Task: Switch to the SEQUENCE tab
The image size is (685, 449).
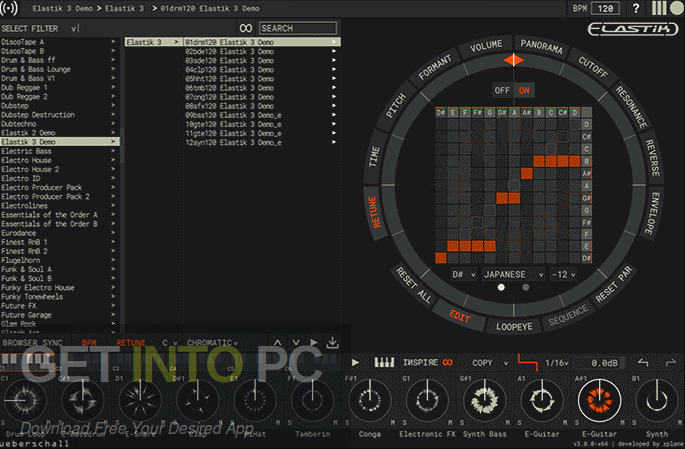Action: click(x=568, y=315)
